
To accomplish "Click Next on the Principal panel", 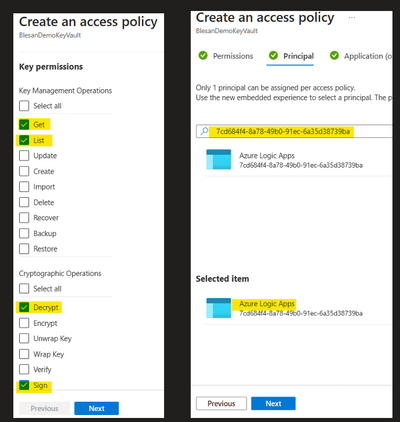I will (x=273, y=403).
